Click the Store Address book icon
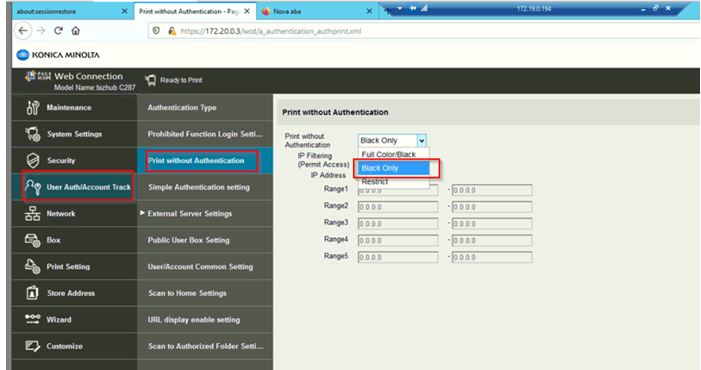701x370 pixels. 32,293
